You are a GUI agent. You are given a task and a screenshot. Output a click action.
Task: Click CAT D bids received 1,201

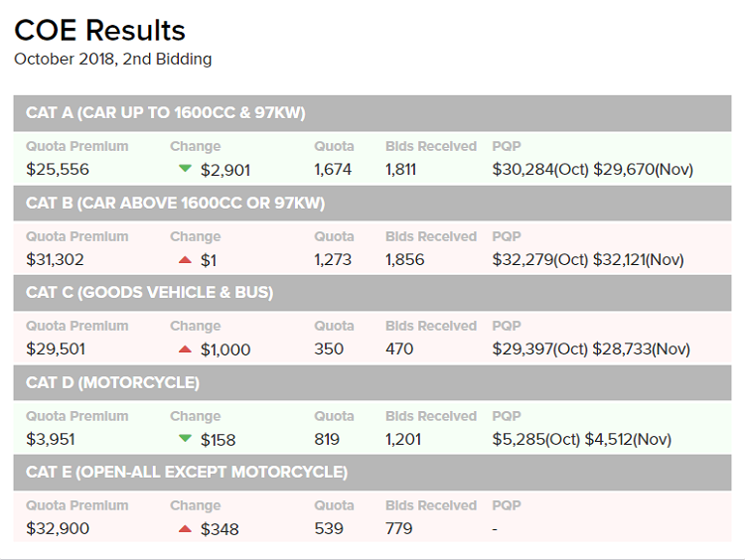pyautogui.click(x=404, y=439)
